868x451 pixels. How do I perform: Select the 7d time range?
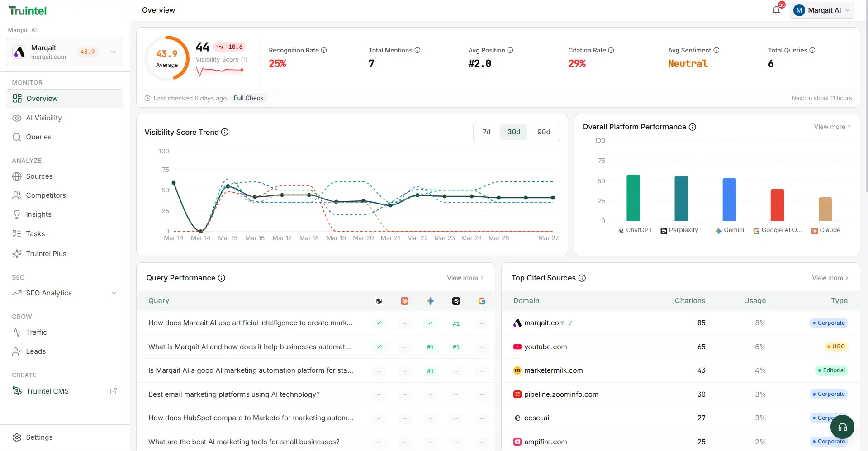(x=487, y=132)
